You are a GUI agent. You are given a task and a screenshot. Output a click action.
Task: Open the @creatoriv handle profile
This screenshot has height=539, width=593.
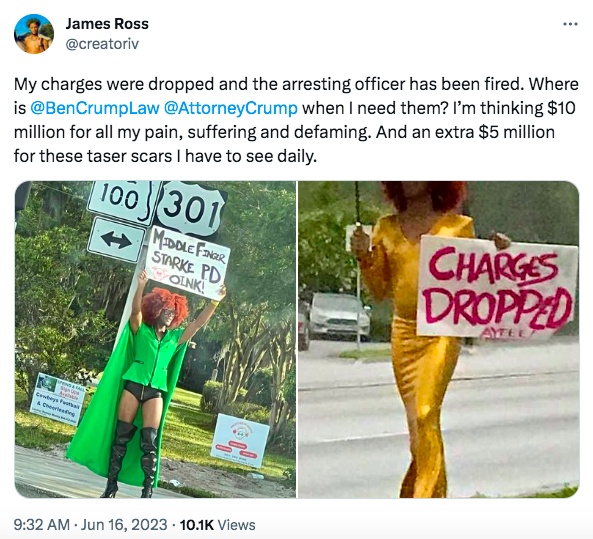coord(102,44)
